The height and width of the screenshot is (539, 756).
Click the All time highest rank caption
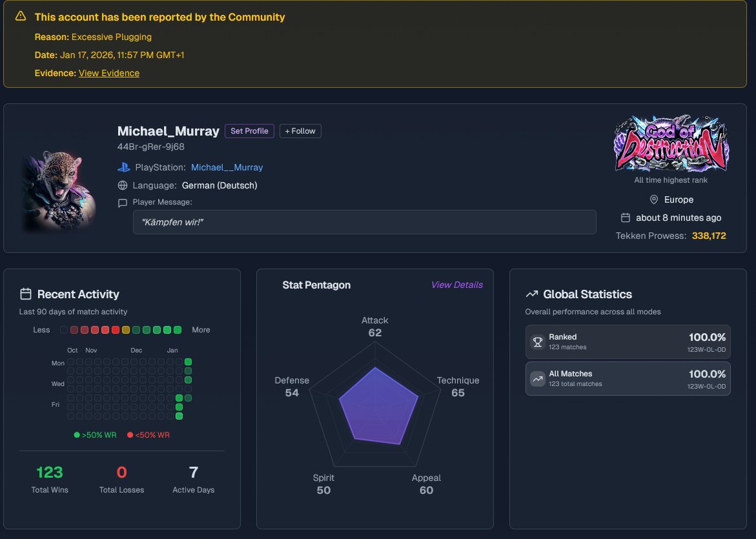671,180
